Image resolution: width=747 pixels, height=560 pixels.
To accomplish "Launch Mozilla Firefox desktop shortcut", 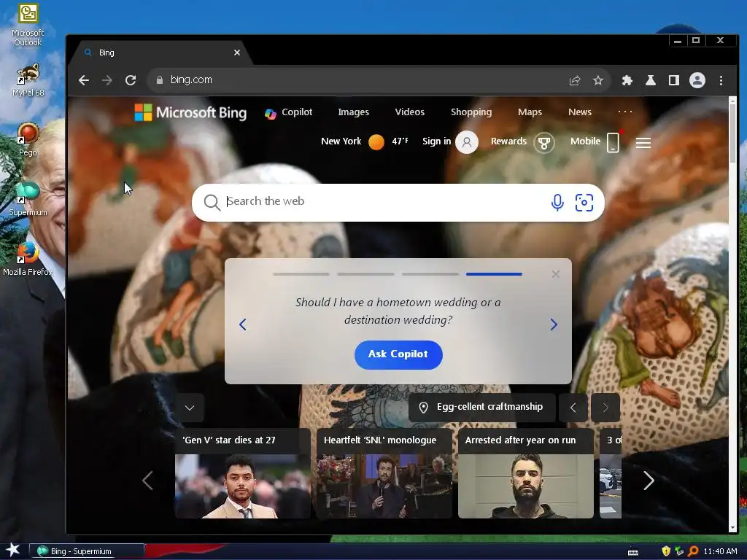I will click(x=28, y=259).
